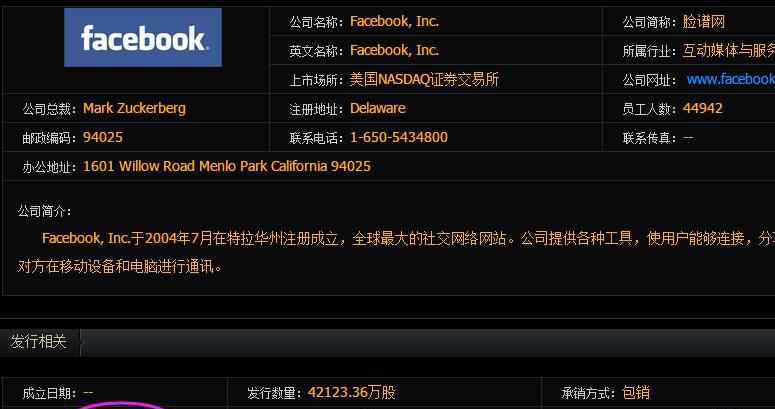Click the Facebook logo image
Viewport: 775px width, 409px height.
pos(143,38)
